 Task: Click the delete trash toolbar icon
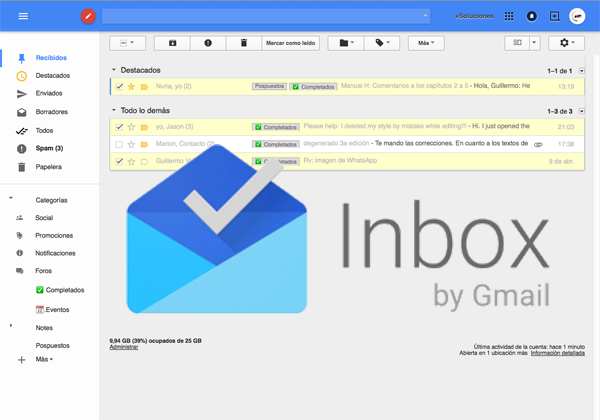click(244, 43)
